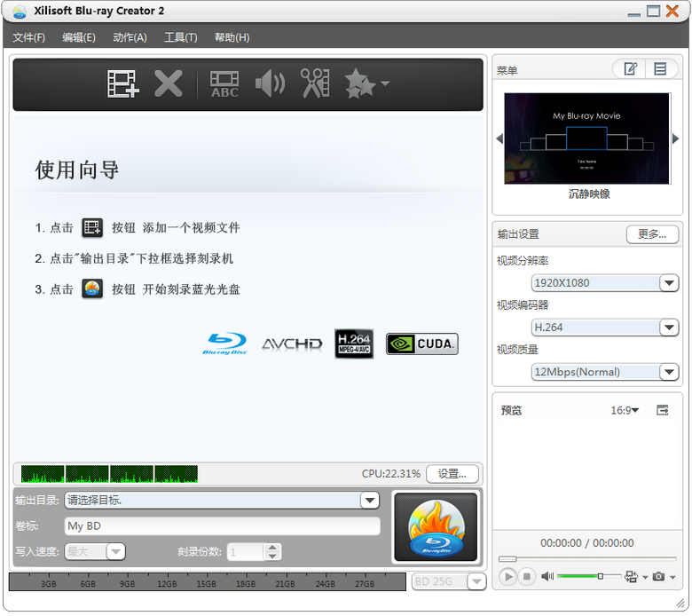Image resolution: width=692 pixels, height=616 pixels.
Task: Maximize the Blu-ray Creator window
Action: tap(653, 11)
